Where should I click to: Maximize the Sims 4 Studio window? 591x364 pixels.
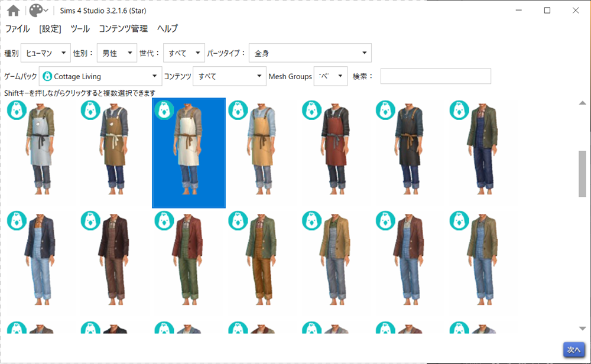[547, 11]
